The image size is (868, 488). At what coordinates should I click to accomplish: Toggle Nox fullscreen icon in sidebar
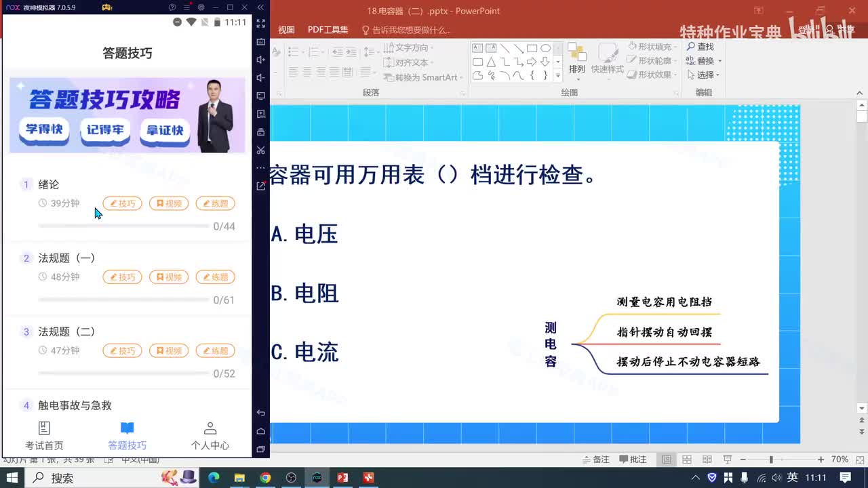tap(261, 23)
